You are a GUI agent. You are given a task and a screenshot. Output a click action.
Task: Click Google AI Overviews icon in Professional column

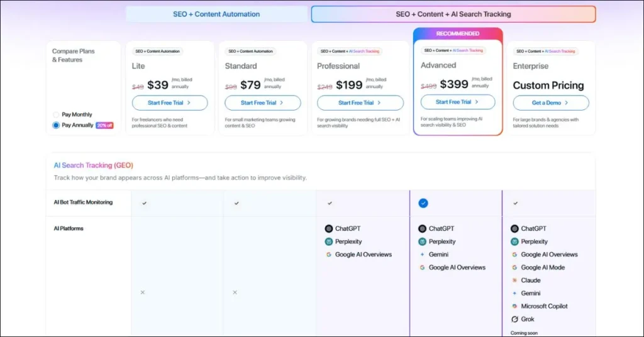coord(328,255)
